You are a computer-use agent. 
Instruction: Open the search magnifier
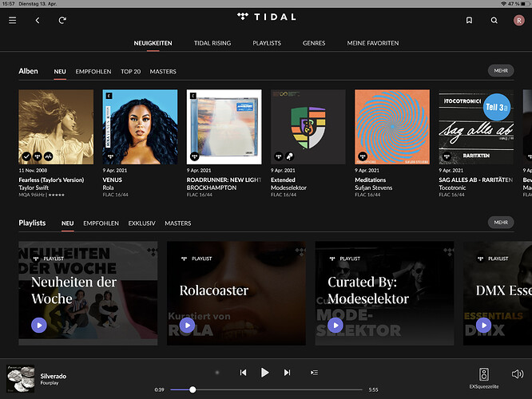(494, 20)
